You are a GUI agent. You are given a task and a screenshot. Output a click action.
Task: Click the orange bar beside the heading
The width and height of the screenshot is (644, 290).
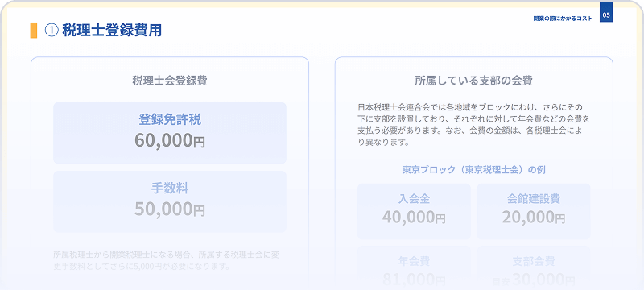33,31
